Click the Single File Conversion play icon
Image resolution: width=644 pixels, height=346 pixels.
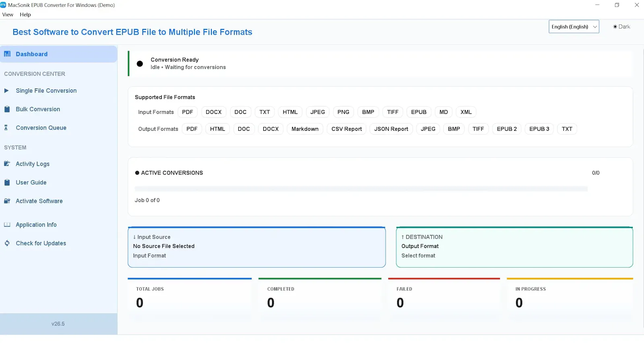(6, 91)
